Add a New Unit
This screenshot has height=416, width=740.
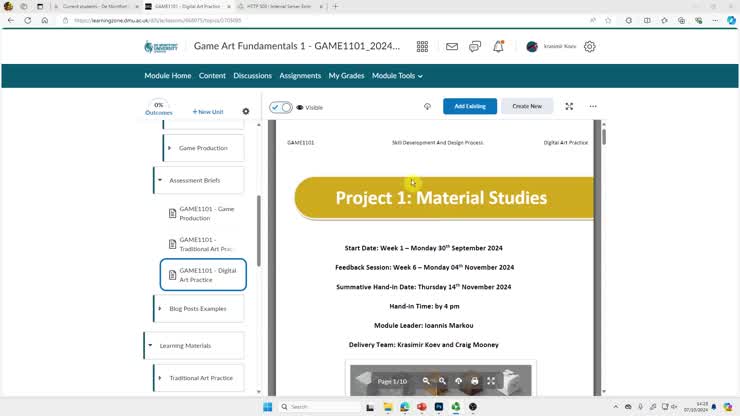tap(208, 112)
